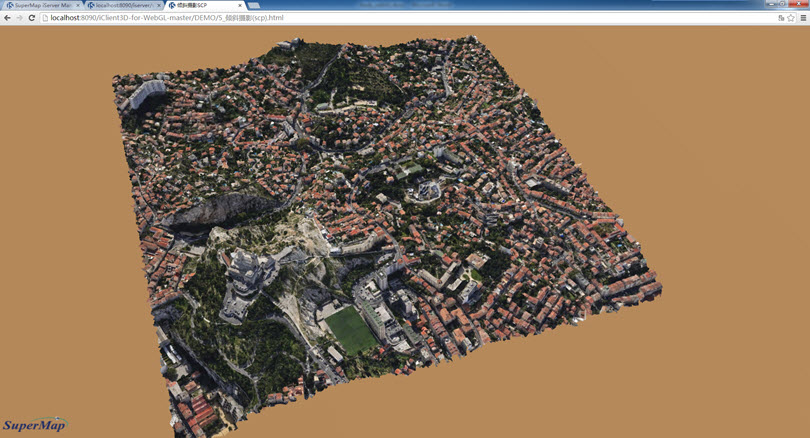The height and width of the screenshot is (438, 810).
Task: Open the Chrome hamburger menu
Action: click(x=803, y=18)
